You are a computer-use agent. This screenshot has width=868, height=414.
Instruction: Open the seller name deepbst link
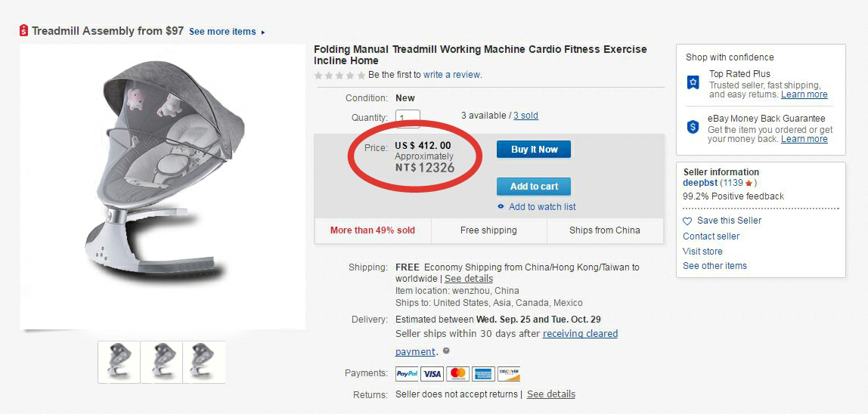click(x=699, y=183)
